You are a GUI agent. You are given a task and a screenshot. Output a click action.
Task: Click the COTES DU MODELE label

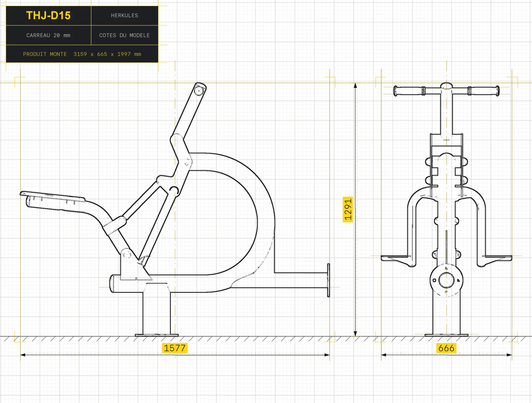click(x=124, y=36)
